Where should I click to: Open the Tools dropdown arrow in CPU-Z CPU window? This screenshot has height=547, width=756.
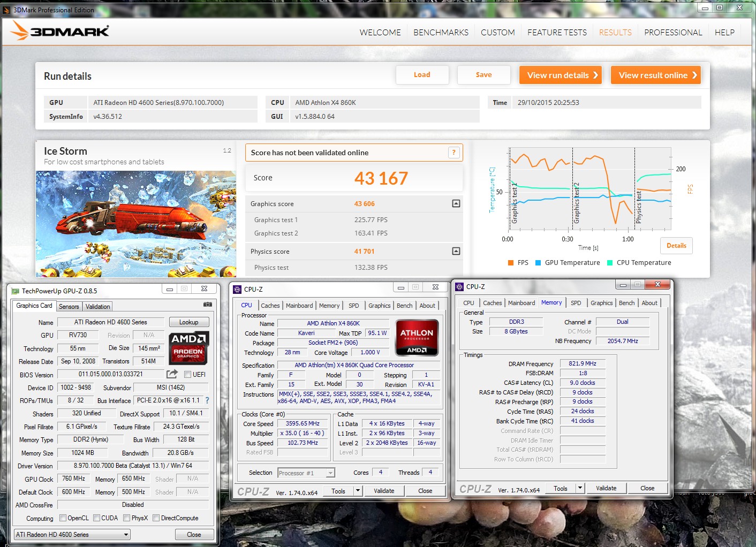(x=358, y=491)
